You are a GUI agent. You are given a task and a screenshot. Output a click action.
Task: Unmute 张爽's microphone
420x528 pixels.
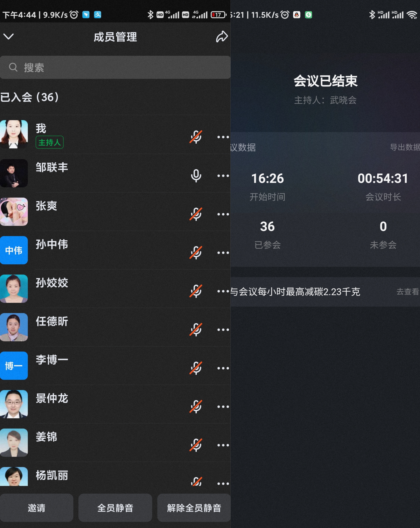coord(196,214)
